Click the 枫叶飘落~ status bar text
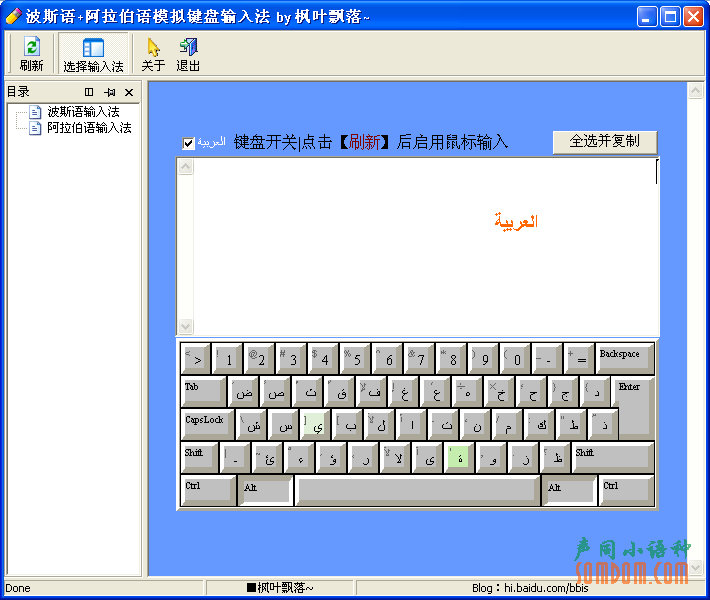This screenshot has width=710, height=600. tap(280, 588)
